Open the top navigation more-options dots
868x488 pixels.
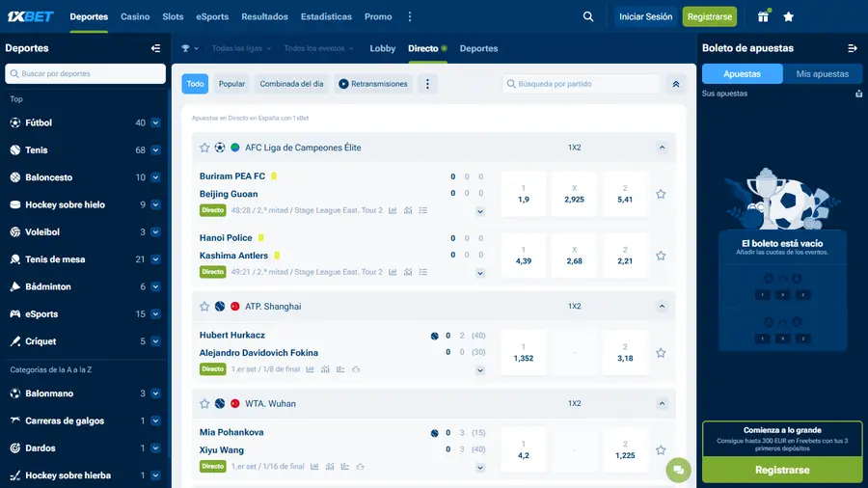[410, 16]
